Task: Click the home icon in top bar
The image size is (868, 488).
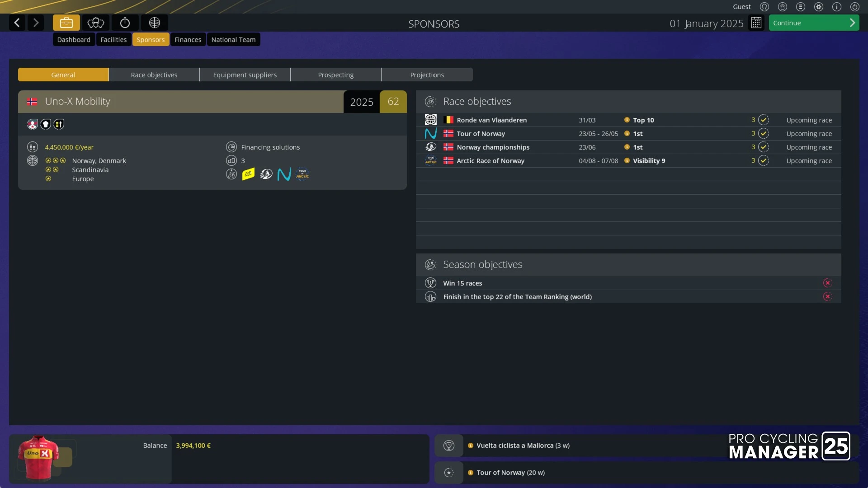Action: pos(782,7)
